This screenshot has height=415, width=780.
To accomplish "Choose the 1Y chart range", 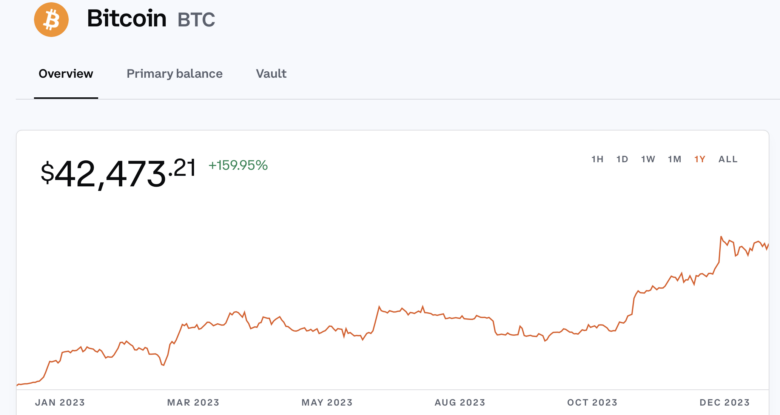I will click(x=700, y=159).
